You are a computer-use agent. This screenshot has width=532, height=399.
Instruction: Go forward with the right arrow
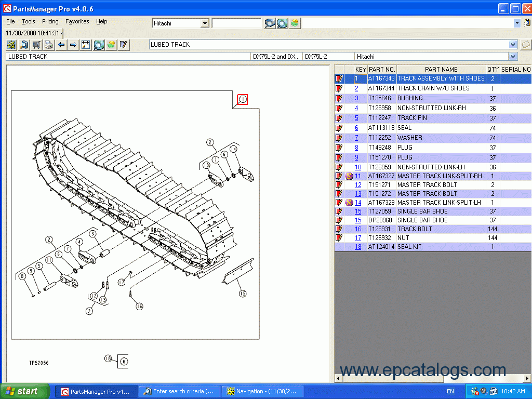(73, 45)
